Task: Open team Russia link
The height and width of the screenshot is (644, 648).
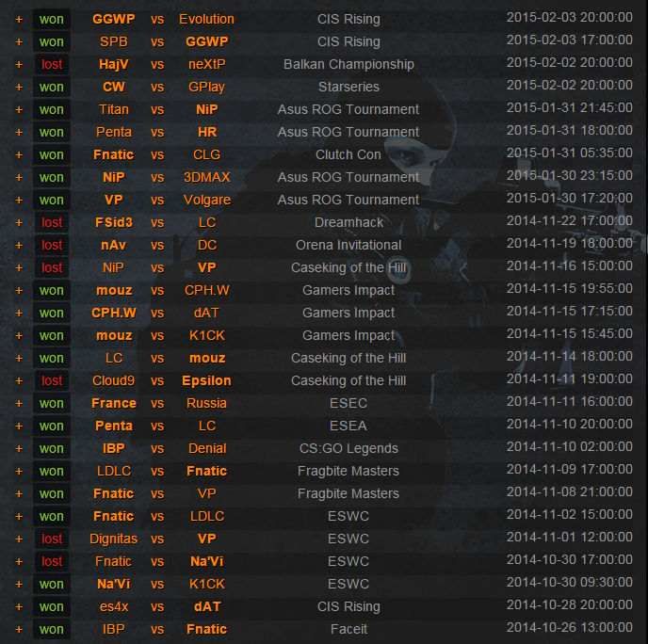Action: coord(206,403)
